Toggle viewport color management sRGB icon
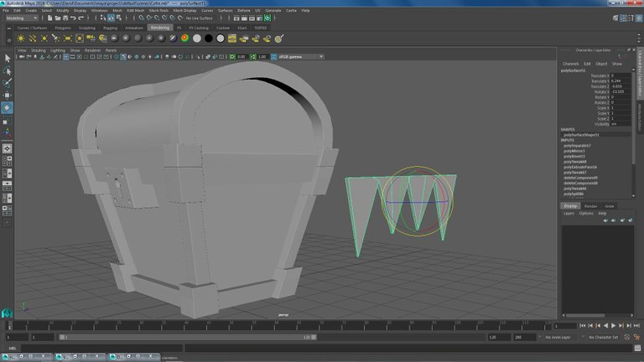This screenshot has height=362, width=644. click(273, 57)
